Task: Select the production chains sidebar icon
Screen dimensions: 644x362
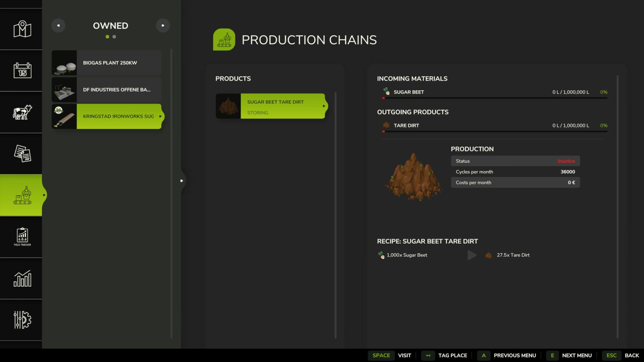Action: coord(22,195)
